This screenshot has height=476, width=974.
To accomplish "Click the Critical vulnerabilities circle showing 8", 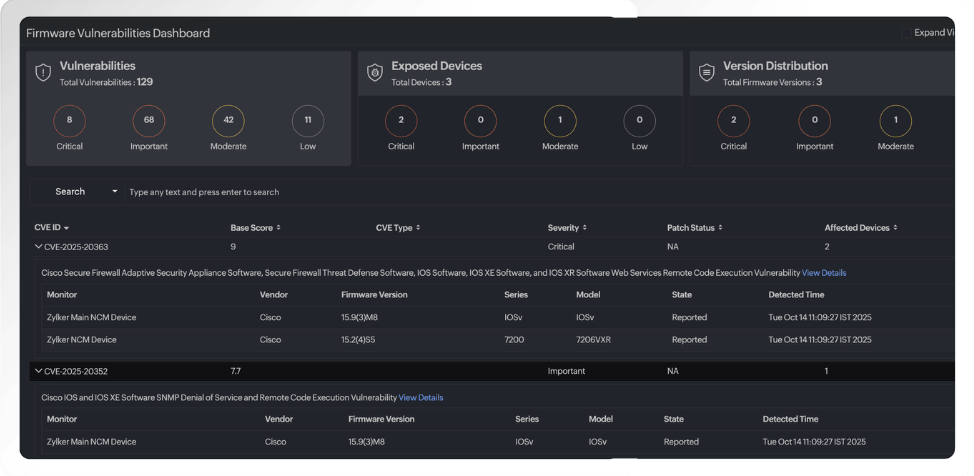I will pyautogui.click(x=69, y=121).
